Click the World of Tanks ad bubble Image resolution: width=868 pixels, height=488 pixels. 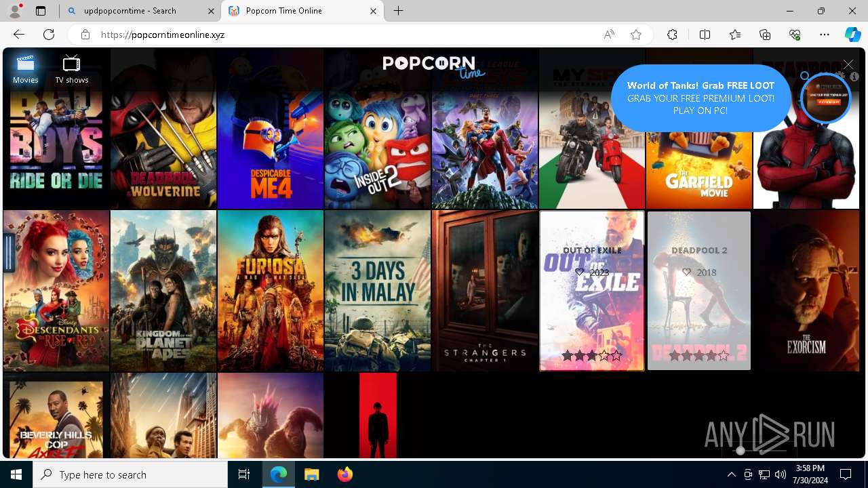click(701, 98)
